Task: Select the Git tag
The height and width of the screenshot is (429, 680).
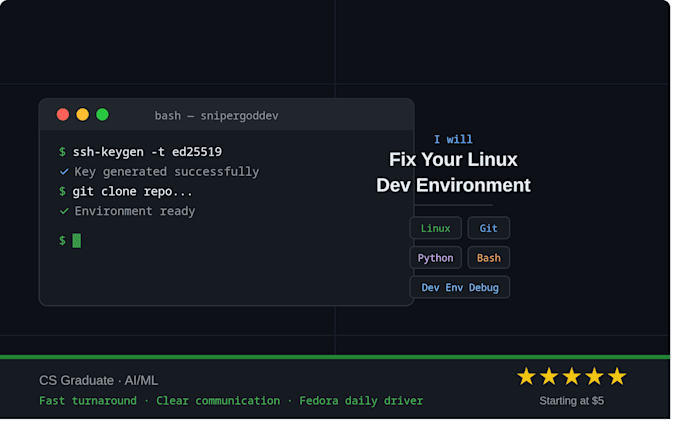Action: click(489, 228)
